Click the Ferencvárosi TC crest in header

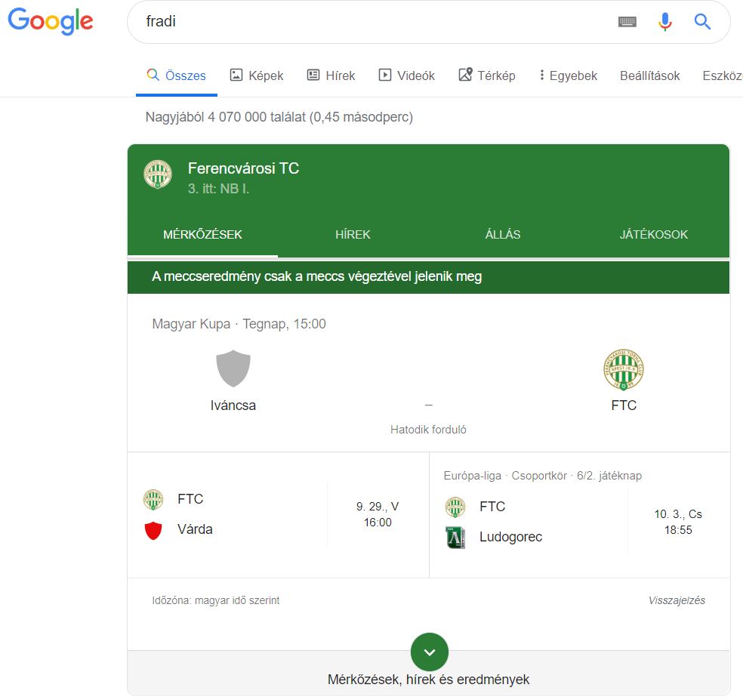(x=158, y=174)
